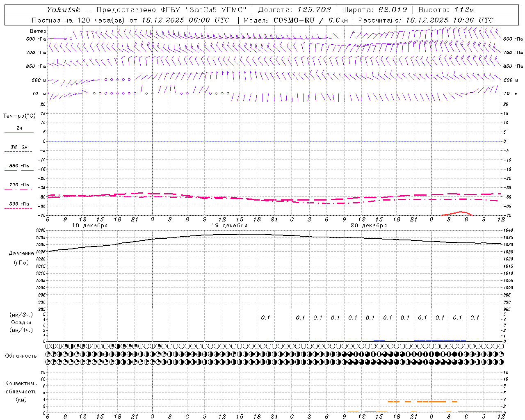
Task: Click the Широта: 62.019 latitude value
Action: (x=374, y=10)
